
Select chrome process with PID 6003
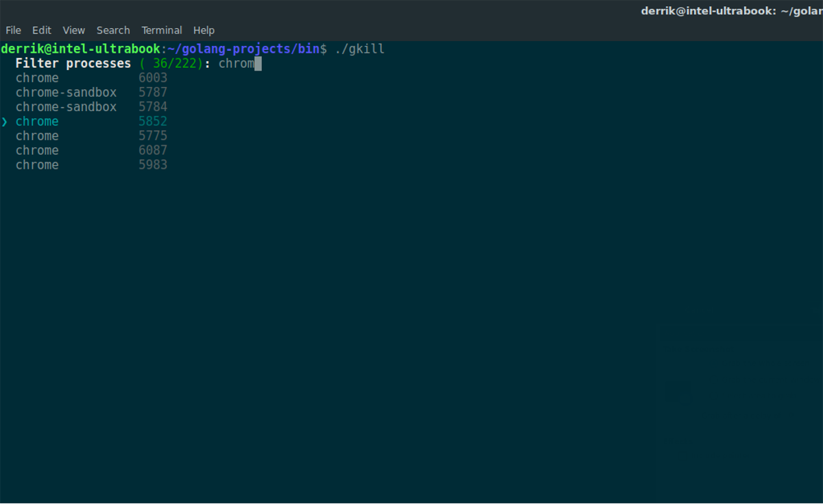(91, 78)
